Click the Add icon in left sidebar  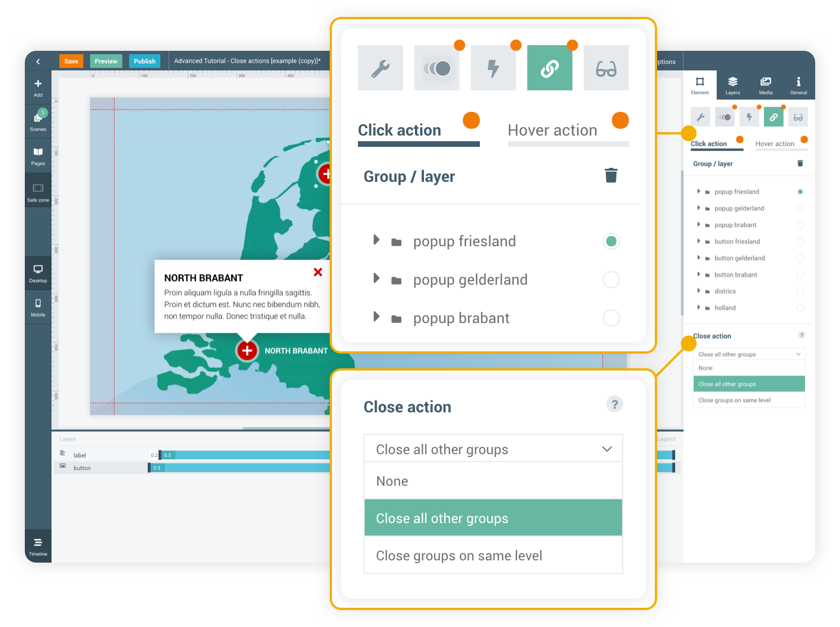click(38, 87)
